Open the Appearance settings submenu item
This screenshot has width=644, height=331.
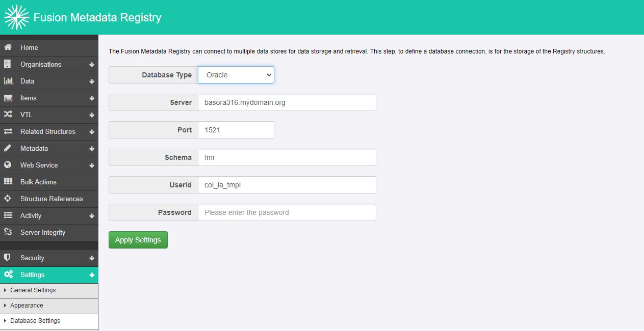[x=27, y=306]
